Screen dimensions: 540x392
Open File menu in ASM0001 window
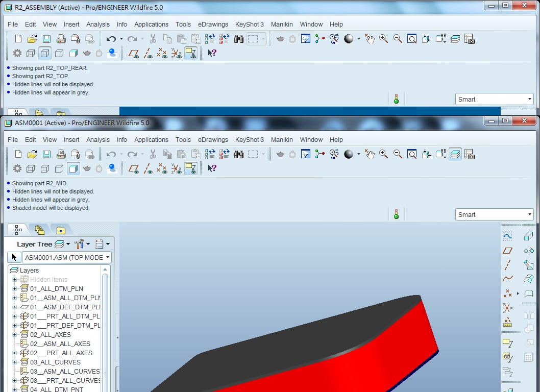tap(13, 139)
